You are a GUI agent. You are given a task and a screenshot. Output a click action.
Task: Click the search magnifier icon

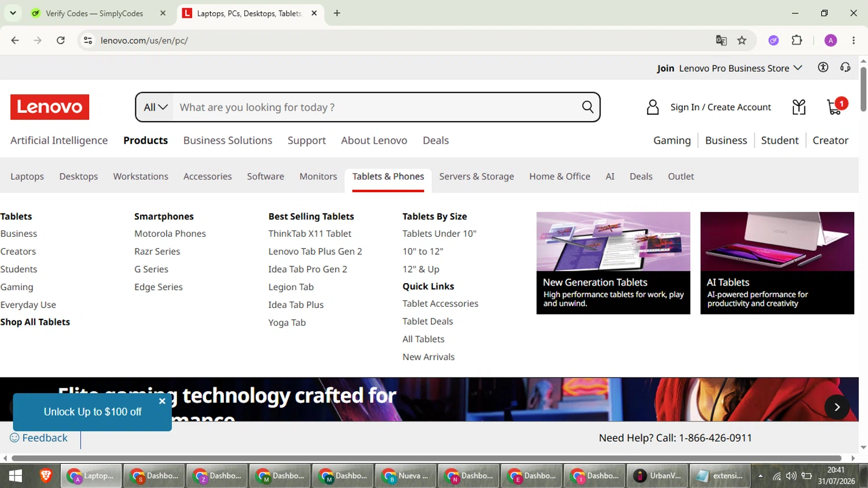tap(587, 107)
